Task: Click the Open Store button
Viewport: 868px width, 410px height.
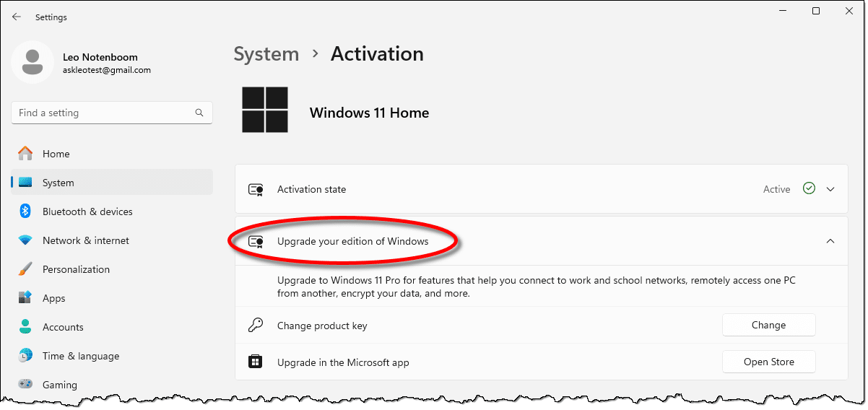Action: click(x=768, y=362)
